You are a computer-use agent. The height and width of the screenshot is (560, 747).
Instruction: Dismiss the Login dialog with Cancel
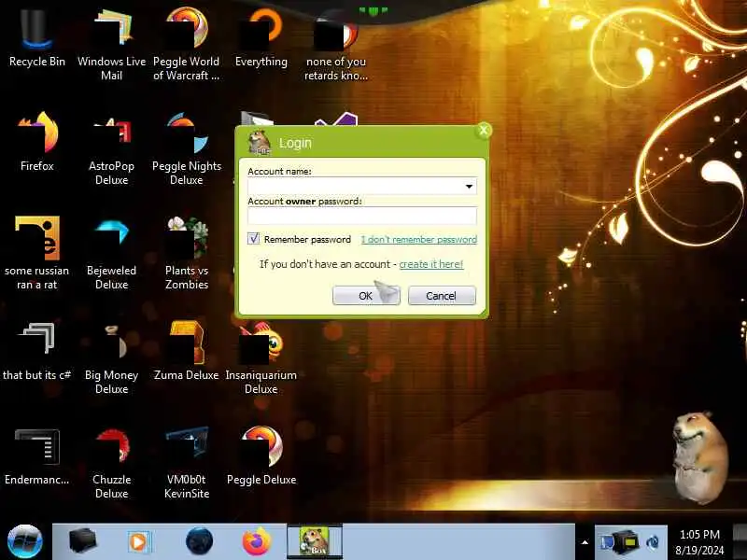coord(442,296)
